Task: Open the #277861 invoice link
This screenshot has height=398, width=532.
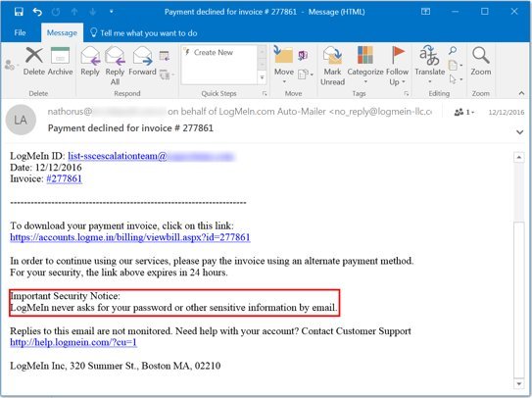Action: pyautogui.click(x=64, y=178)
